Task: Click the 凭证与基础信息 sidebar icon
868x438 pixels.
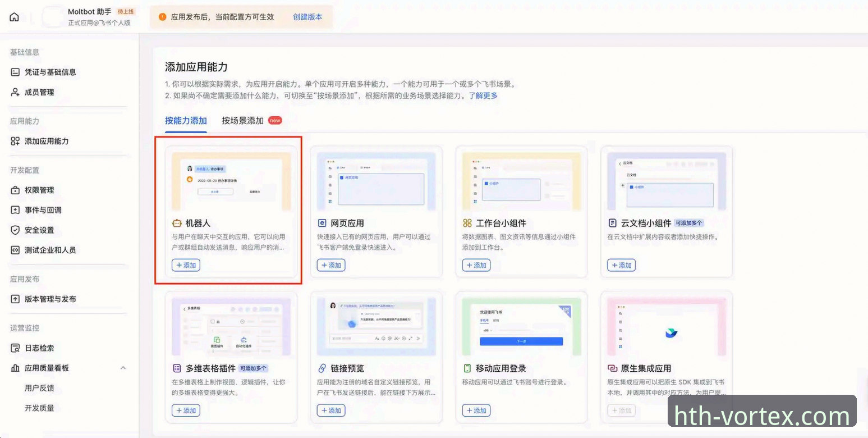Action: [x=15, y=72]
